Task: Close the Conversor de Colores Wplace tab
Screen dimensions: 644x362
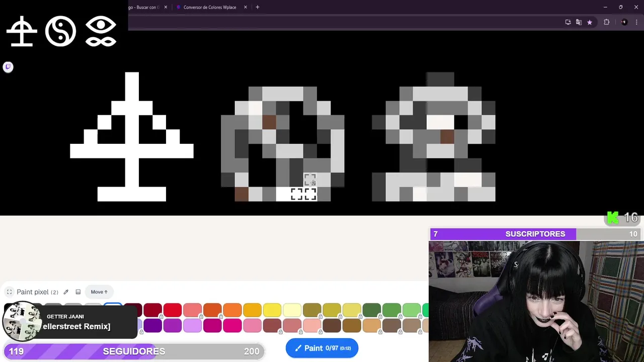Action: pos(246,7)
